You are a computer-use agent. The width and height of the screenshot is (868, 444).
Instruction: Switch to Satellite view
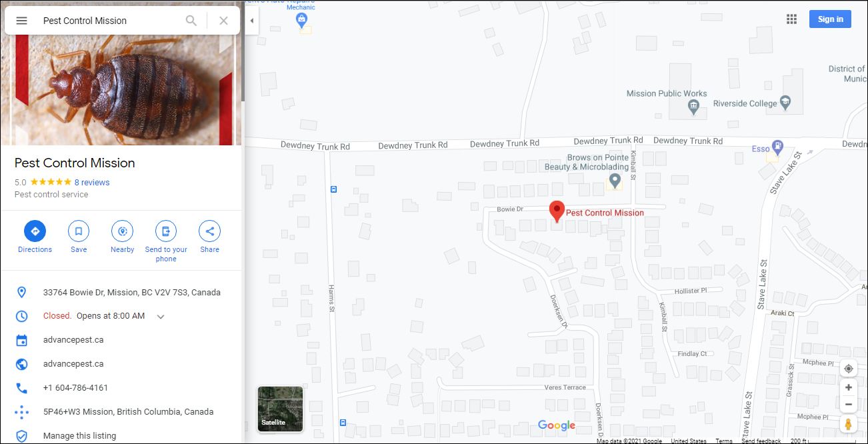(x=280, y=409)
